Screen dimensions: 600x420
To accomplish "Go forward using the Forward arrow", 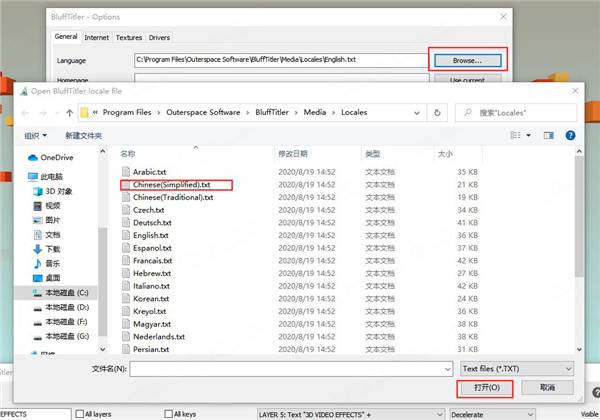I will coord(43,113).
